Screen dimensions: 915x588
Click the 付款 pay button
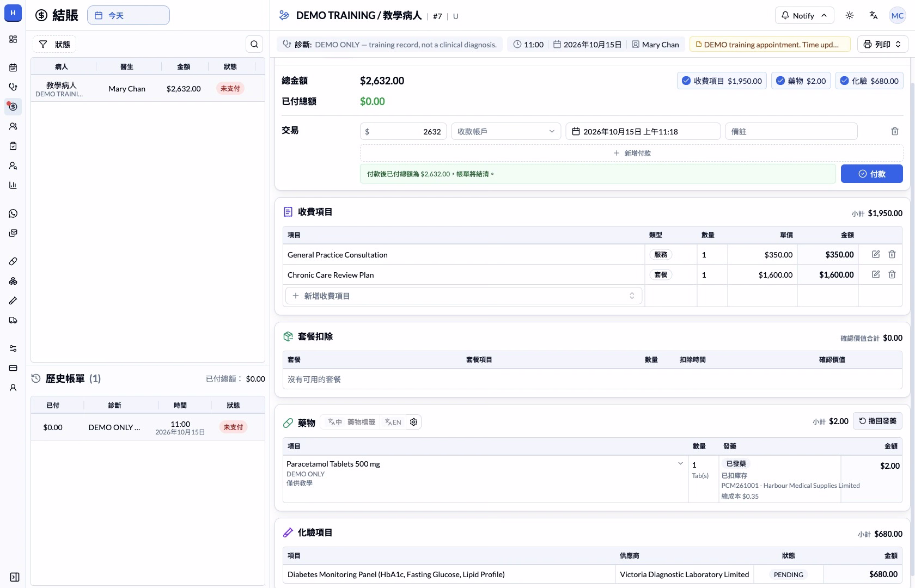(x=872, y=174)
